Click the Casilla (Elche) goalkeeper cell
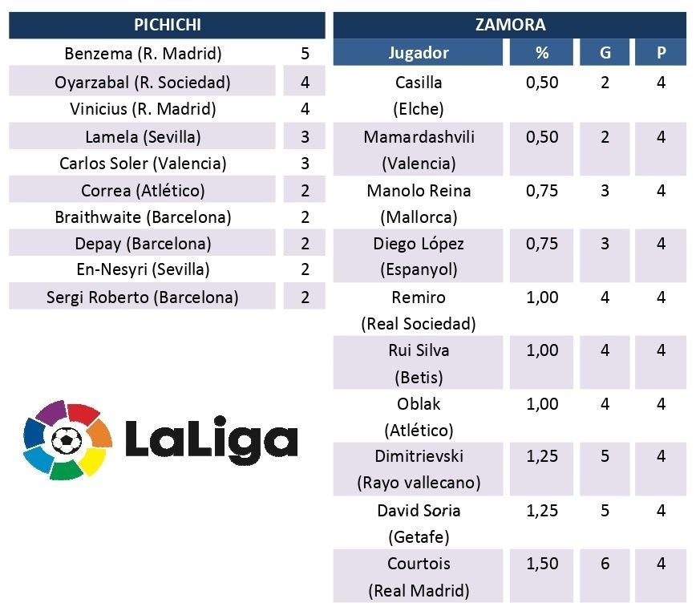The image size is (700, 615). pos(419,95)
